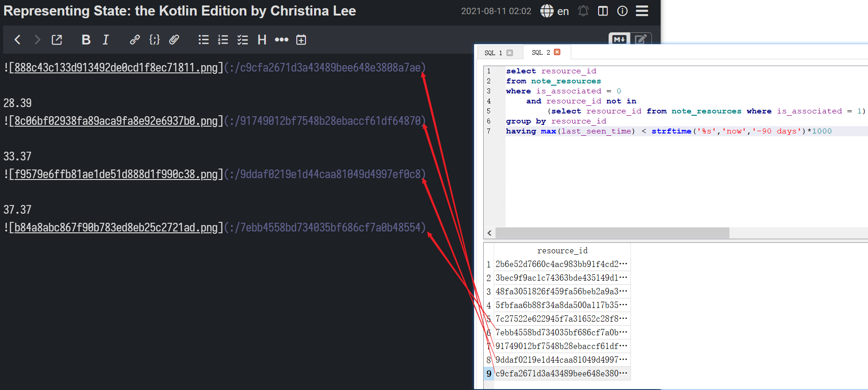868x390 pixels.
Task: Select the SQL 2 tab
Action: (x=542, y=52)
